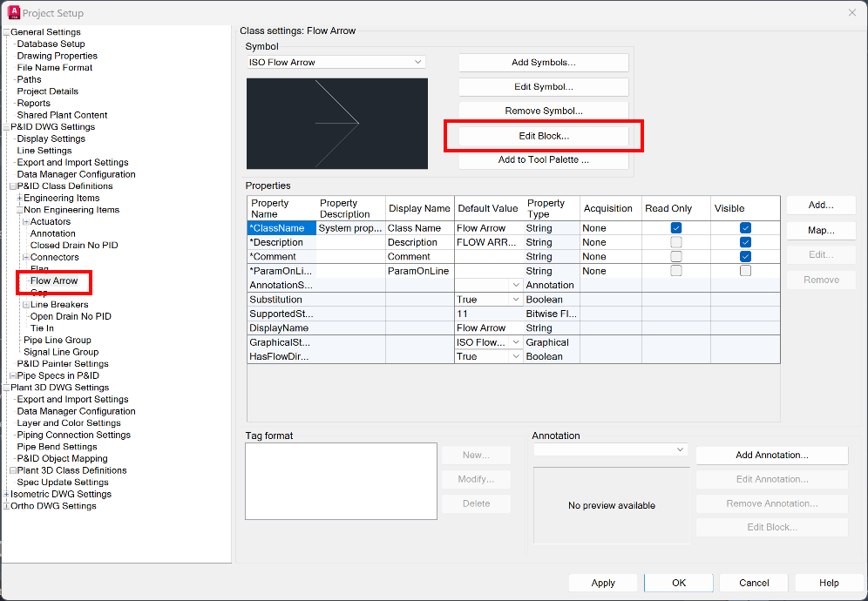This screenshot has width=868, height=601.
Task: Open the Substitution True dropdown
Action: click(x=516, y=300)
